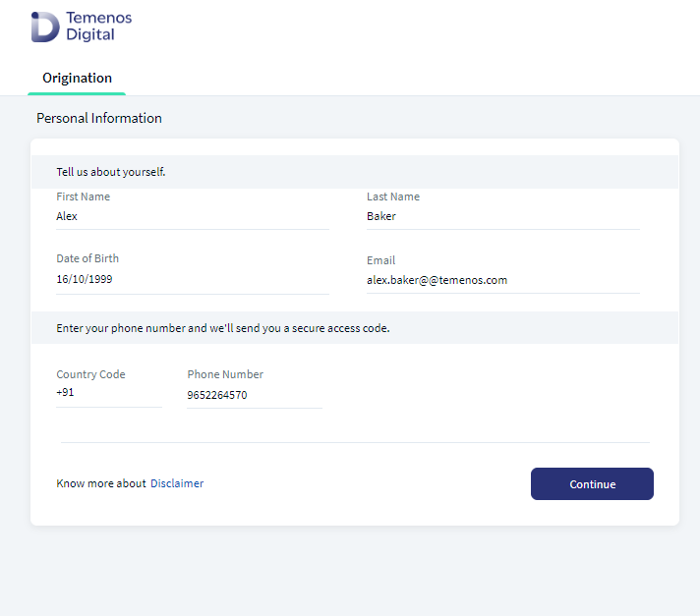Screen dimensions: 700x616
Task: Click the Country Code label
Action: click(x=90, y=374)
